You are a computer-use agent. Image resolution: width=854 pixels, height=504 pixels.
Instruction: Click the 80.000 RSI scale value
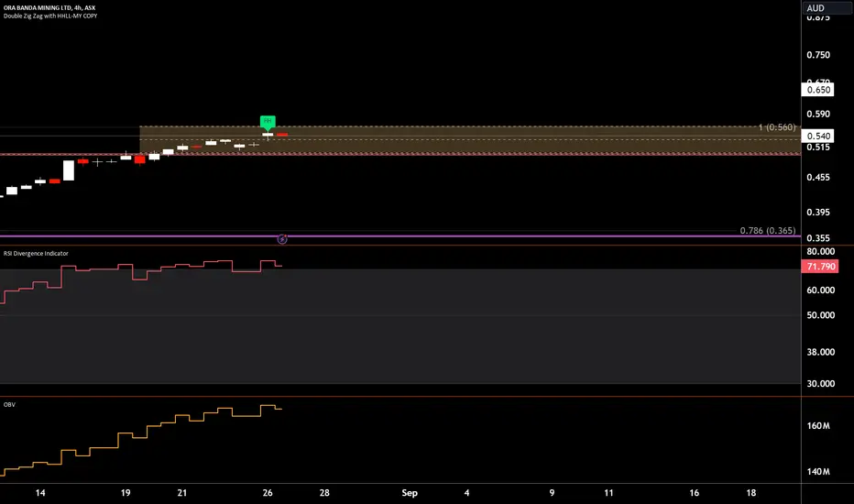[820, 252]
